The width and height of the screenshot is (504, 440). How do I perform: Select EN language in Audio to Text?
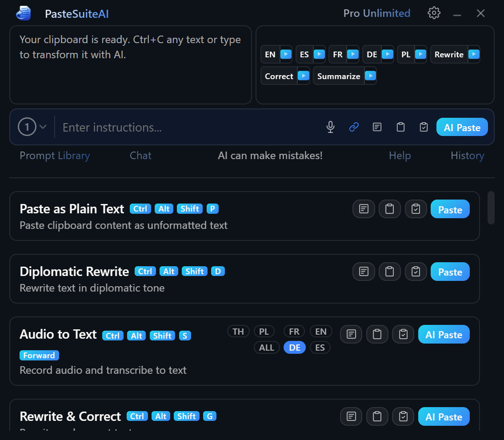pos(321,332)
